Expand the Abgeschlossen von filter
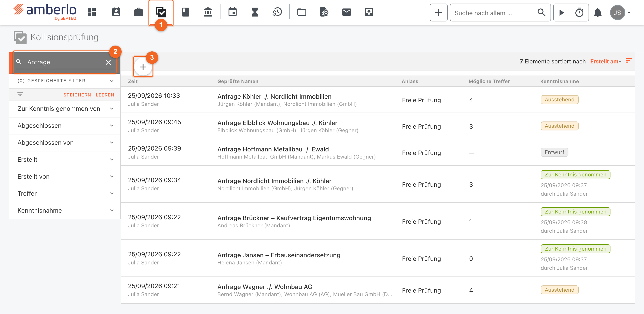Viewport: 644px width, 314px height. coord(65,142)
